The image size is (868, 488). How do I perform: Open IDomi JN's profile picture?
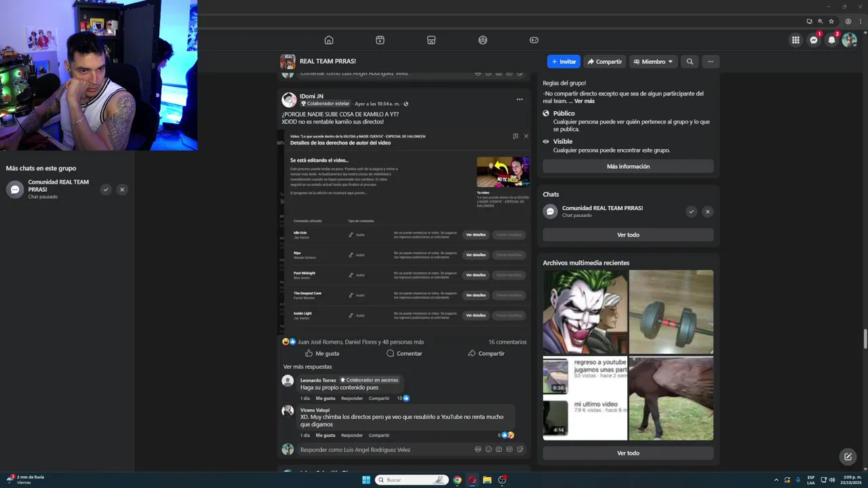click(x=290, y=100)
